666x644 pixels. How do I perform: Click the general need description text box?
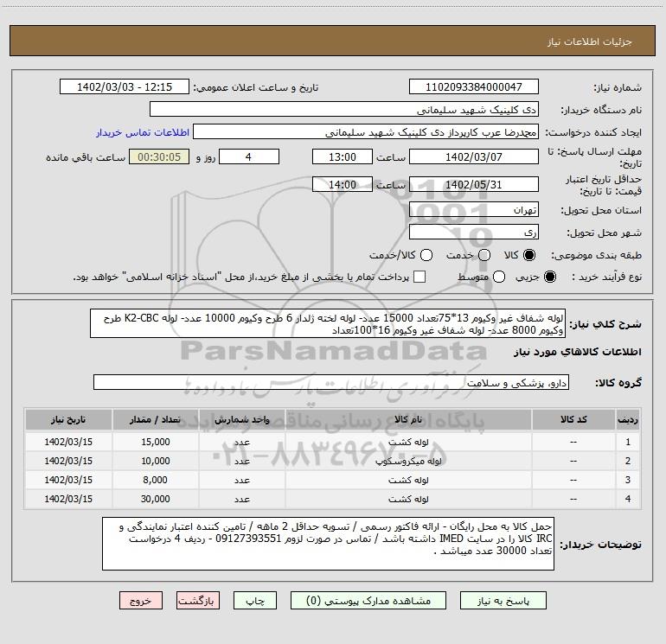(x=328, y=324)
